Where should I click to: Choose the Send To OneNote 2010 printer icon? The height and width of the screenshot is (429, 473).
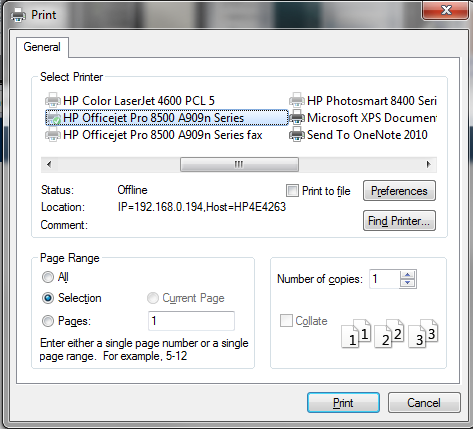tap(297, 135)
